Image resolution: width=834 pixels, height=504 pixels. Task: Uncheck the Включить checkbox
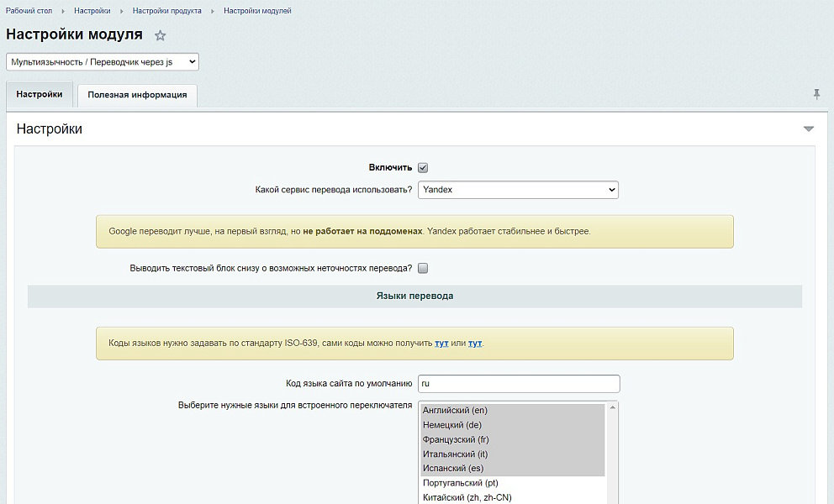(x=423, y=168)
